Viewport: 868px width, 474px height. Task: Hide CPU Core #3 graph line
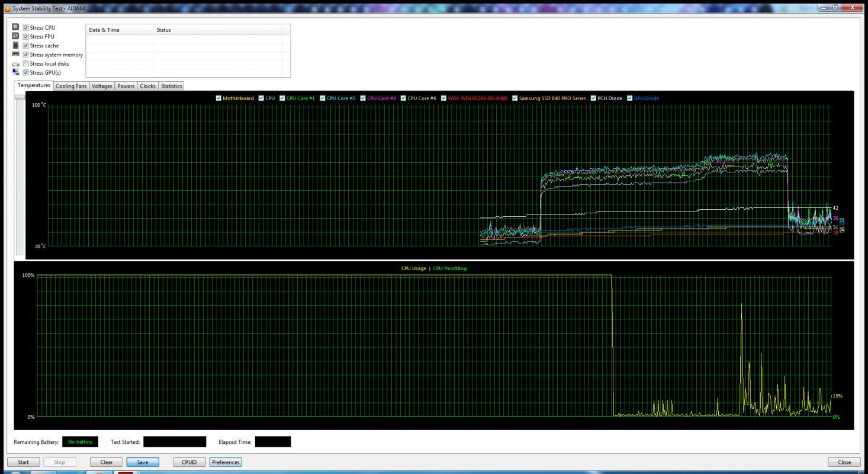pyautogui.click(x=363, y=98)
